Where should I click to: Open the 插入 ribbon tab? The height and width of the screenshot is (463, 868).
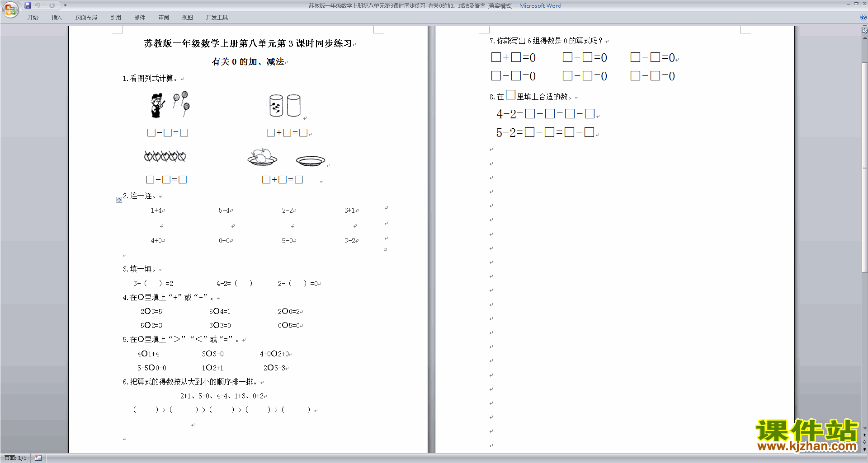[57, 17]
